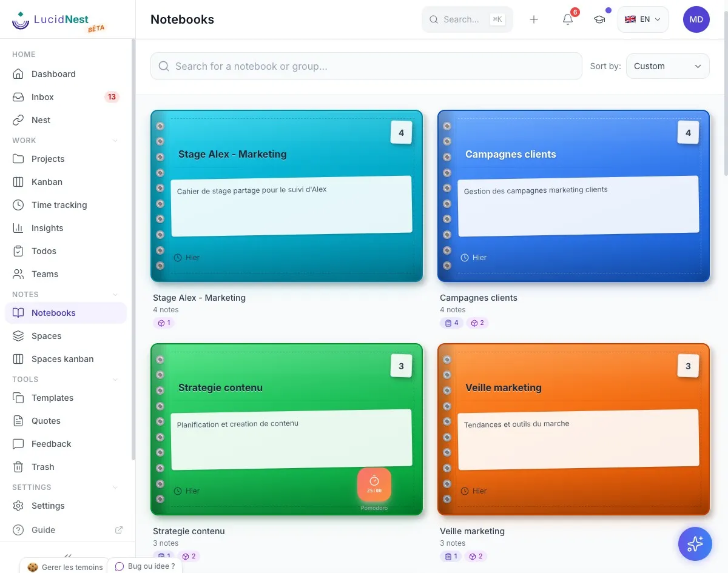Collapse the SETTINGS section
728x573 pixels.
point(115,488)
